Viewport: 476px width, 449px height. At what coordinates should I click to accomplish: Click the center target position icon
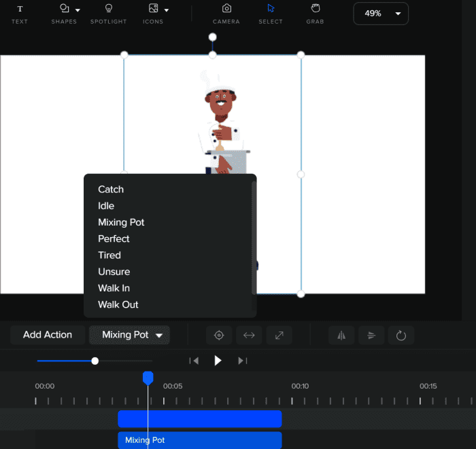[x=219, y=335]
